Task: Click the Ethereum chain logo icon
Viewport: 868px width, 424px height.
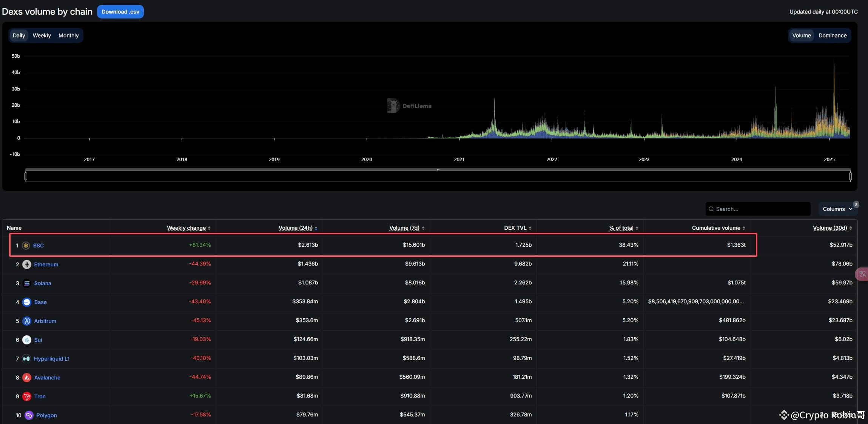Action: pyautogui.click(x=27, y=264)
